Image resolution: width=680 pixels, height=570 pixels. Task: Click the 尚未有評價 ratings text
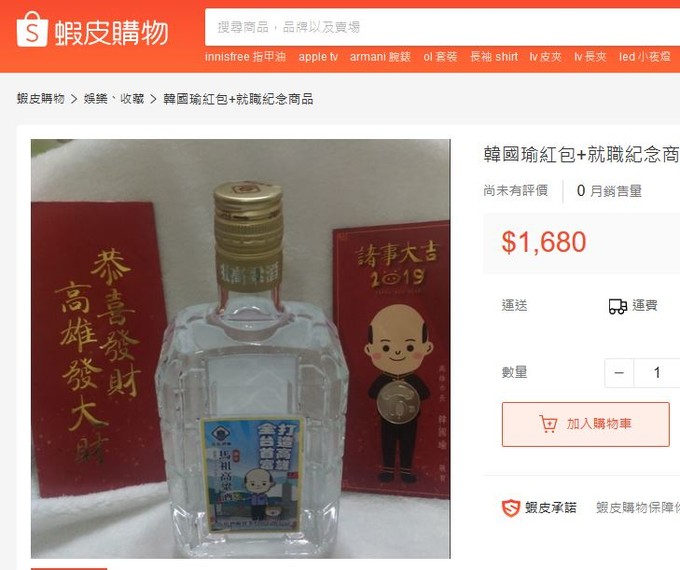click(516, 190)
